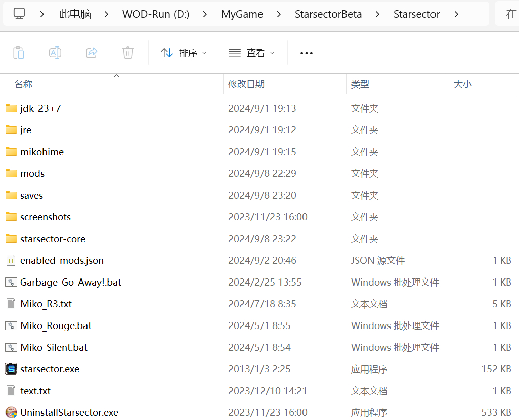The width and height of the screenshot is (519, 420).
Task: Navigate to MyGame via breadcrumb
Action: point(242,14)
